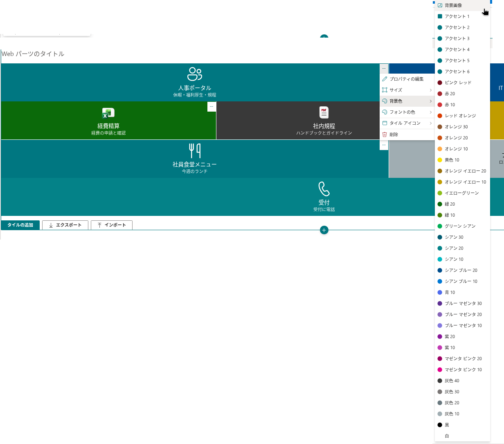Image resolution: width=504 pixels, height=444 pixels.
Task: Click the 社内規程 tile title
Action: tap(324, 126)
